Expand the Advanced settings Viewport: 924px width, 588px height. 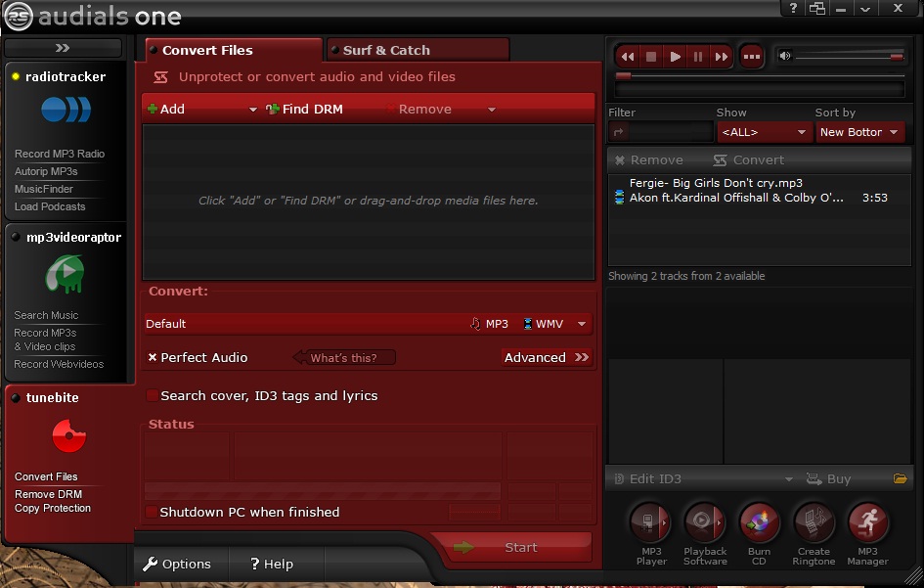(x=547, y=357)
